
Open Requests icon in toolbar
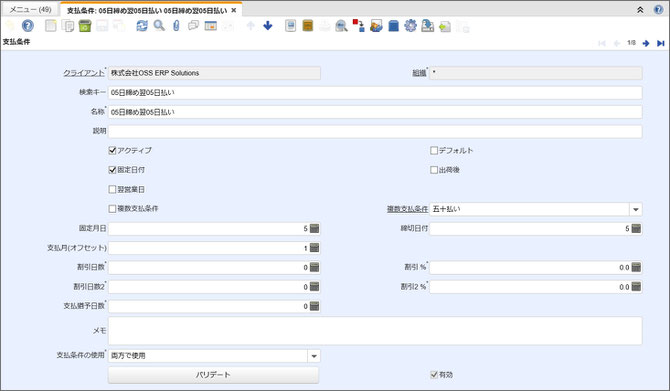(x=376, y=26)
